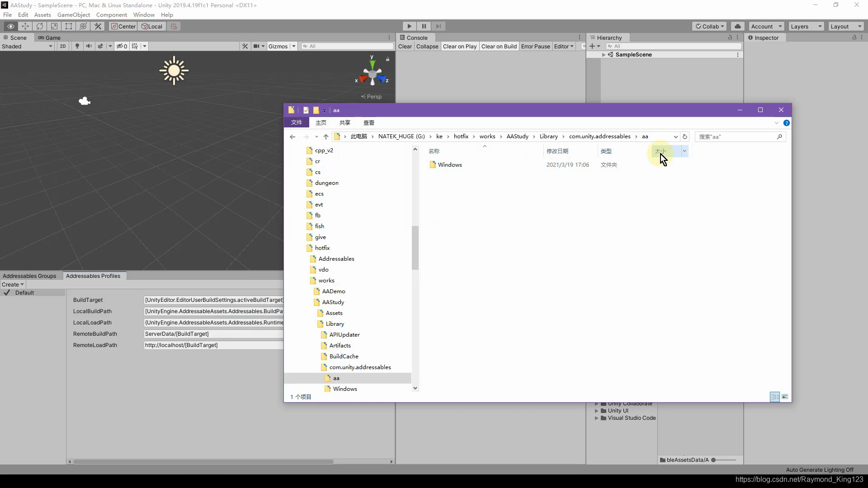Open the Layout dropdown
This screenshot has width=868, height=488.
pos(846,26)
